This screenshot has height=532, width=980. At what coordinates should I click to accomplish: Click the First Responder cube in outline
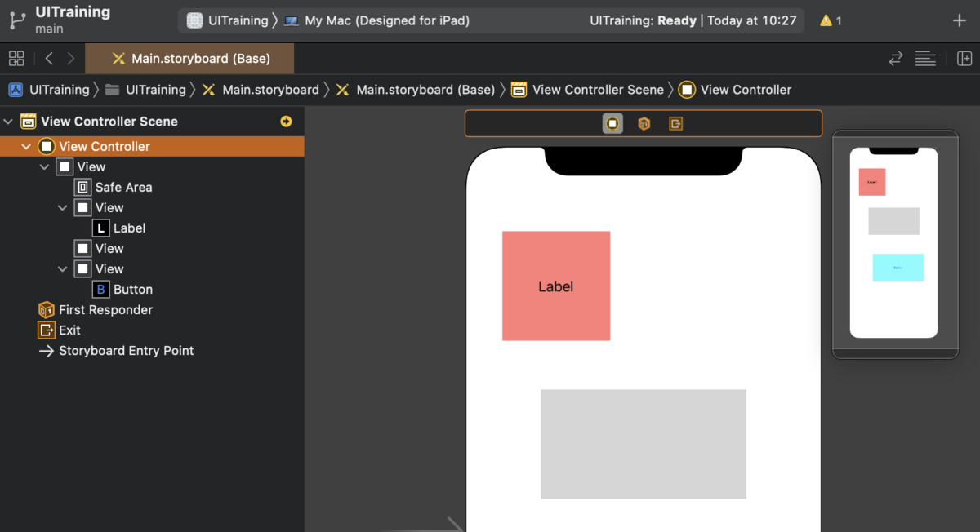(47, 310)
